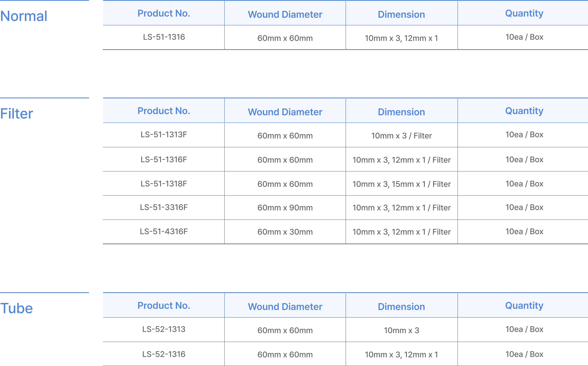Click the Normal section heading
Screen dimensions: 588x366
point(24,16)
